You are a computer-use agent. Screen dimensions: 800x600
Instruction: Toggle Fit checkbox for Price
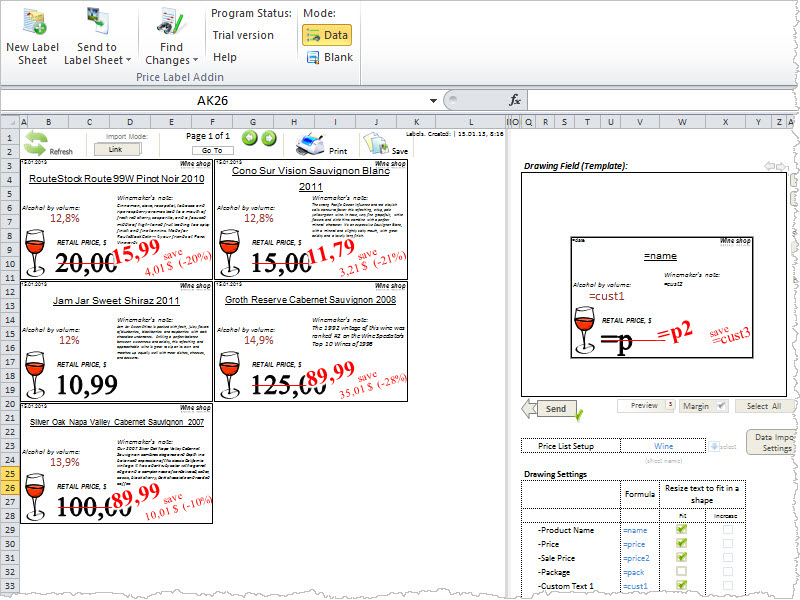pos(681,543)
